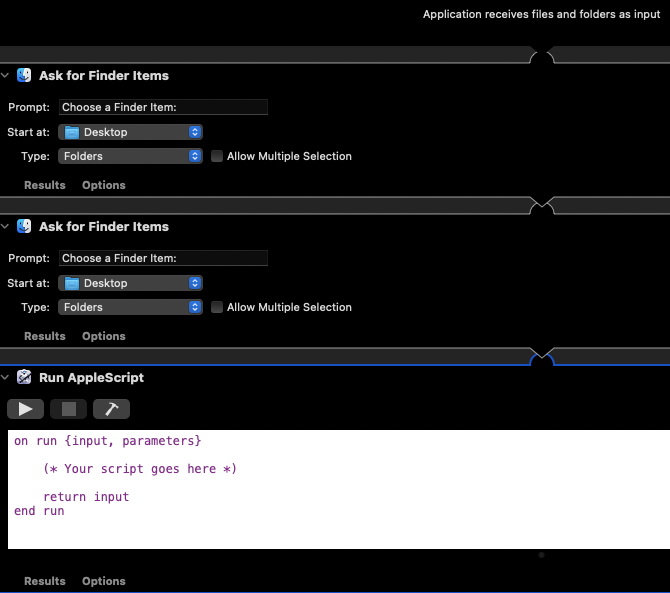Enable Allow Multiple Selection in the first action
Screen dimensions: 670x593
(217, 156)
